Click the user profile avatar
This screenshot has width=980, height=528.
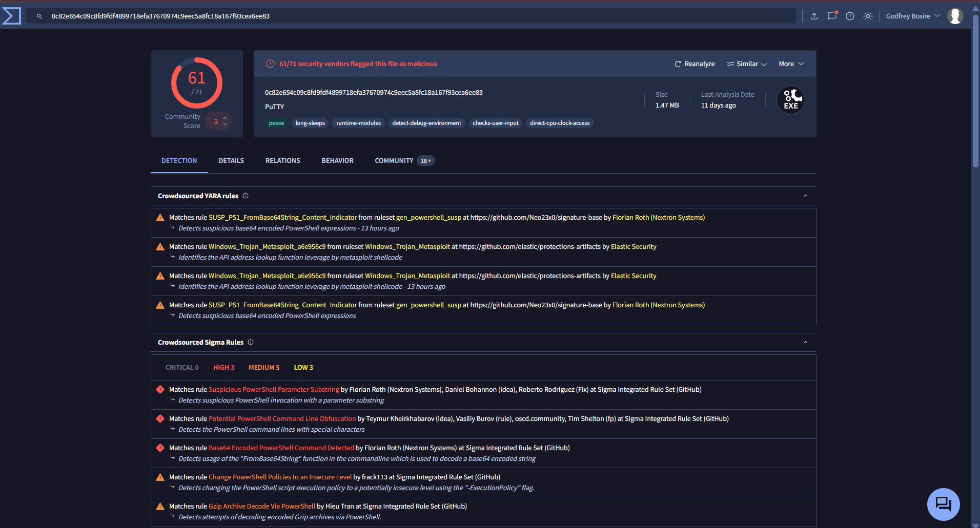tap(955, 16)
